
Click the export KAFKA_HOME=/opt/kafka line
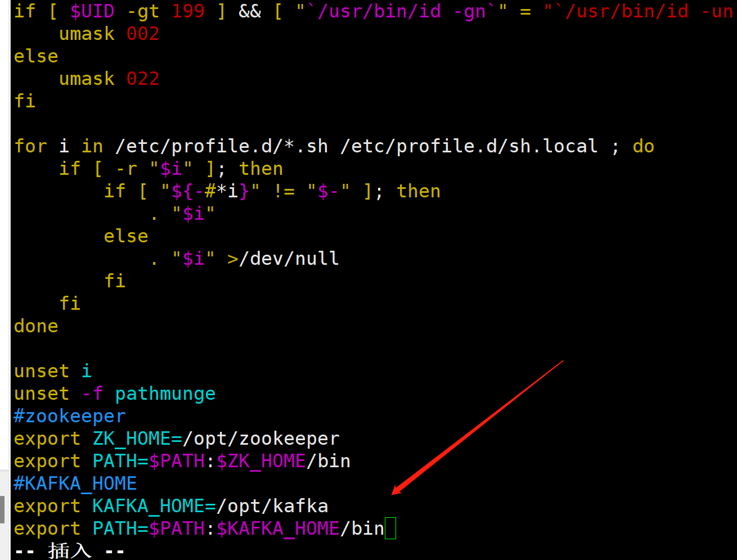tap(169, 505)
